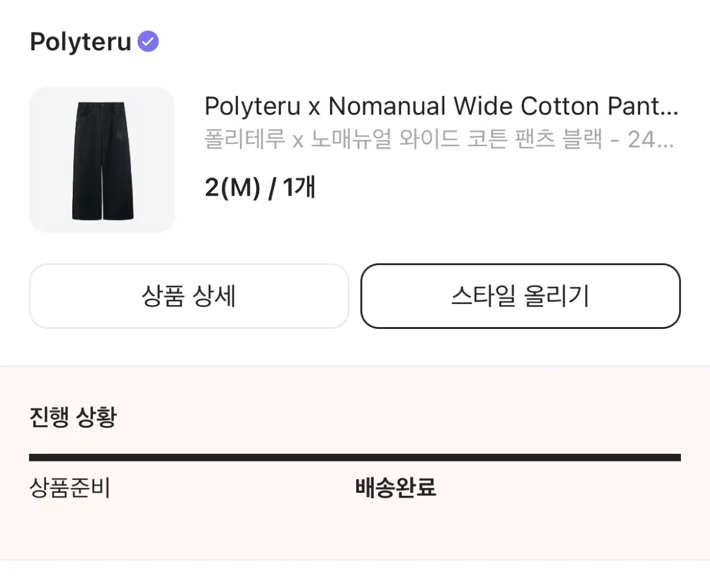
Task: Select the 상품준비 progress step
Action: pyautogui.click(x=70, y=489)
